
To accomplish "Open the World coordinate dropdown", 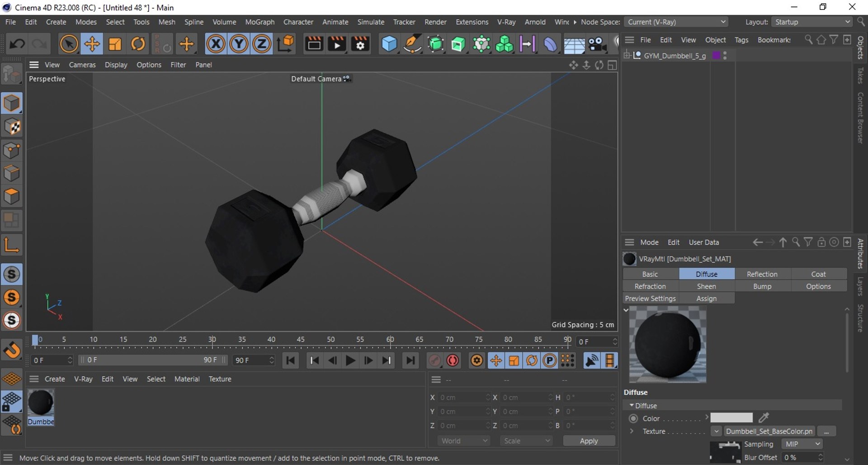I will 464,441.
